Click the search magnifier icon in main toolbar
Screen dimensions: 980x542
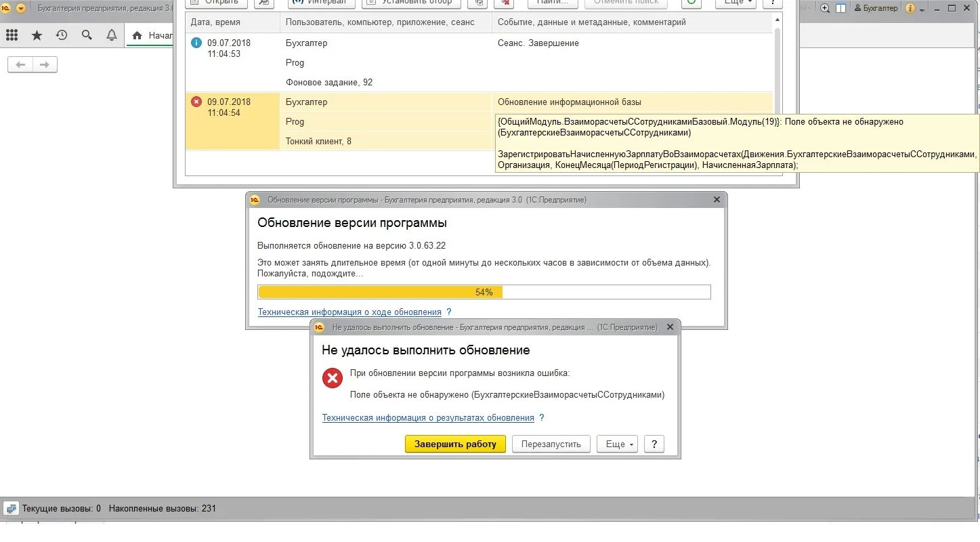[x=87, y=35]
